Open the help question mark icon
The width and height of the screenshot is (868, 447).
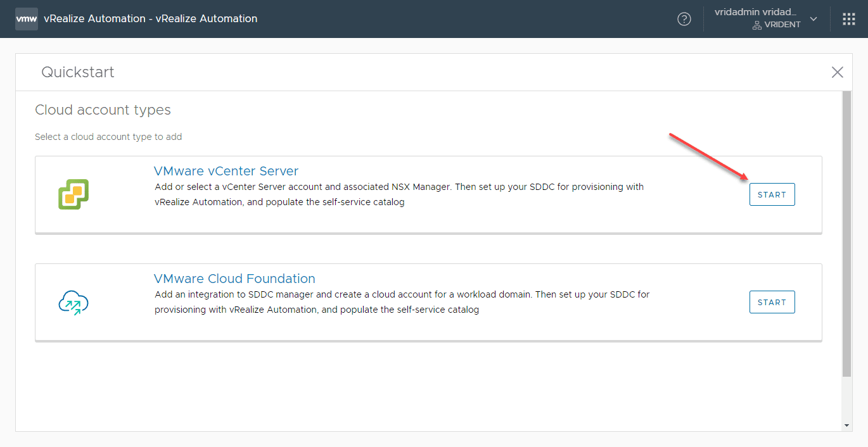(x=684, y=19)
